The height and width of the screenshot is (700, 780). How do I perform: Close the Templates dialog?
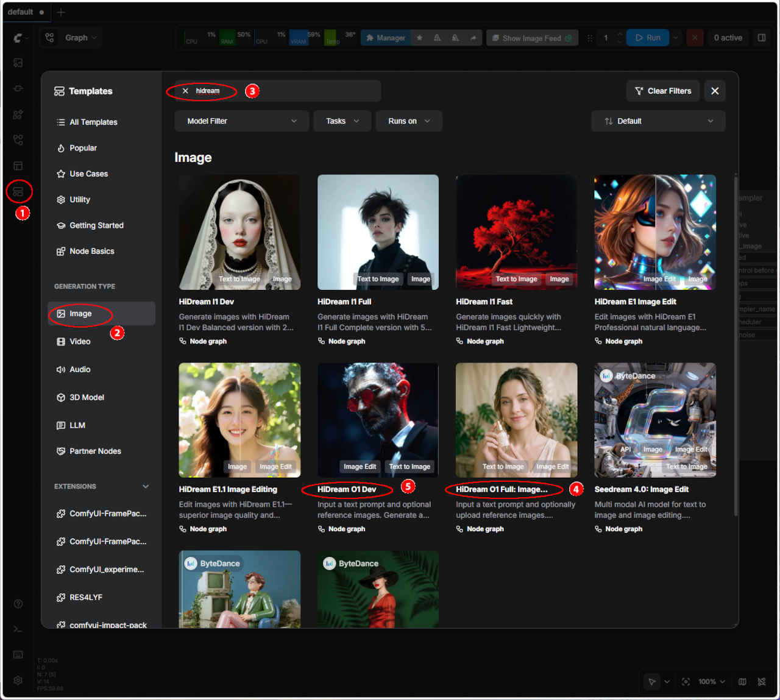(x=715, y=91)
